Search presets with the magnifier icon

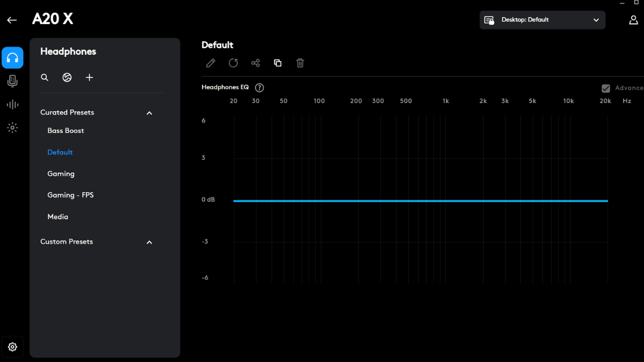[45, 78]
